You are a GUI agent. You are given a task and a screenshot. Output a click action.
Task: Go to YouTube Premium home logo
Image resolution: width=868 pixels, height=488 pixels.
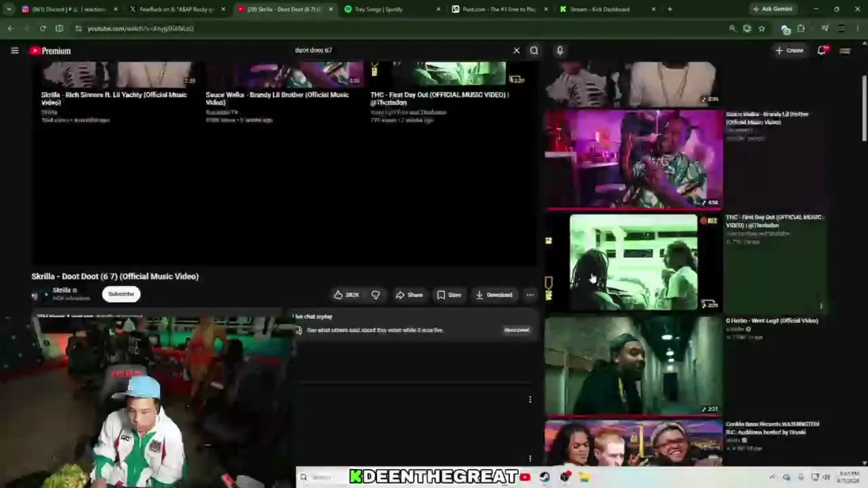(x=50, y=51)
